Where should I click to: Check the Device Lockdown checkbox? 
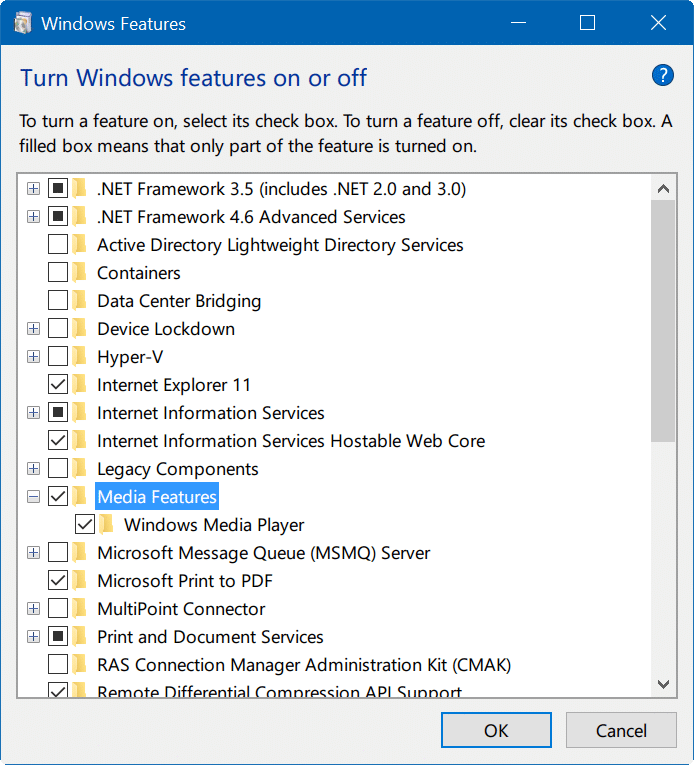[58, 329]
